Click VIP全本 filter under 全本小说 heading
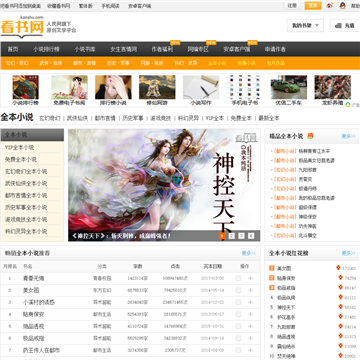 (x=214, y=118)
